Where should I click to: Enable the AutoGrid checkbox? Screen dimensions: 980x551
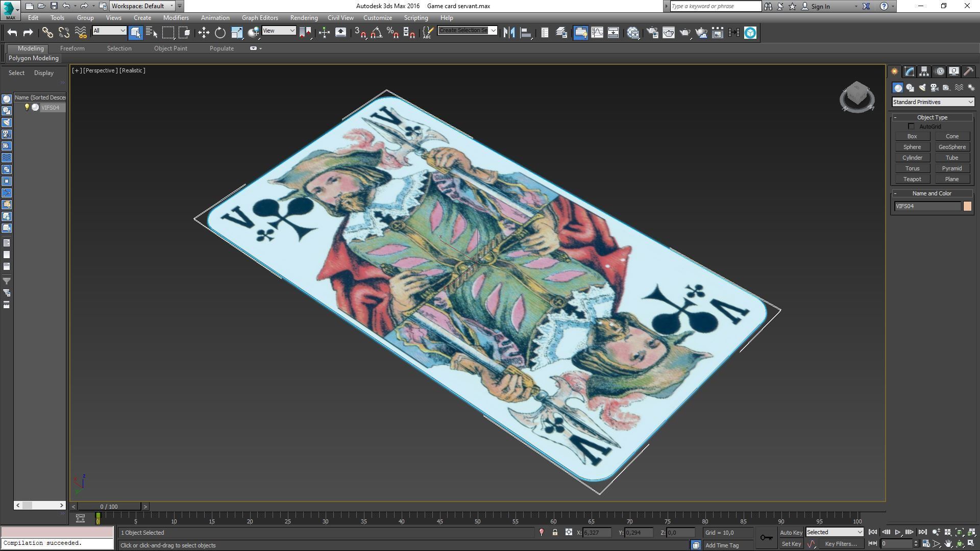tap(911, 127)
